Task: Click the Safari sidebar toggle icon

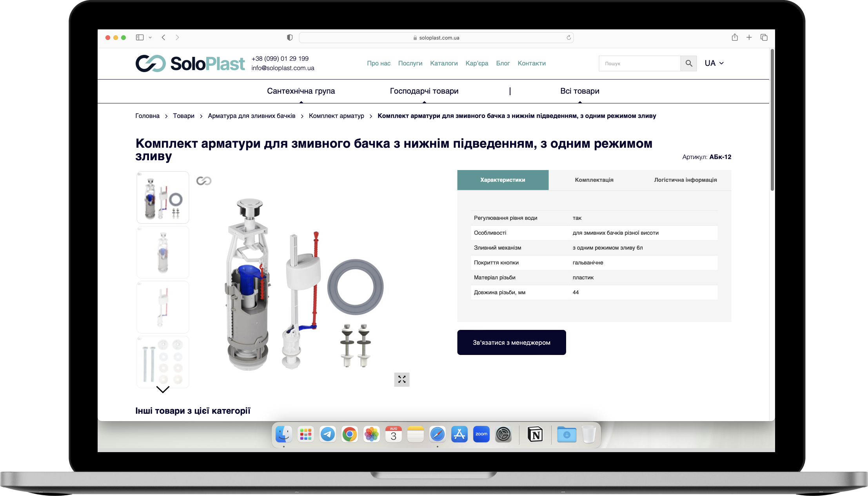Action: [x=140, y=38]
